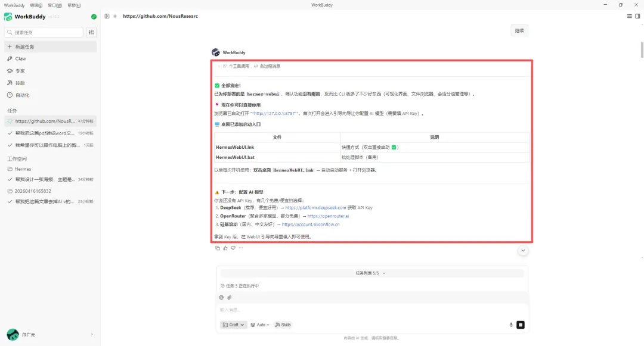This screenshot has width=644, height=346.
Task: Open the list view icon at top right
Action: pos(629,17)
